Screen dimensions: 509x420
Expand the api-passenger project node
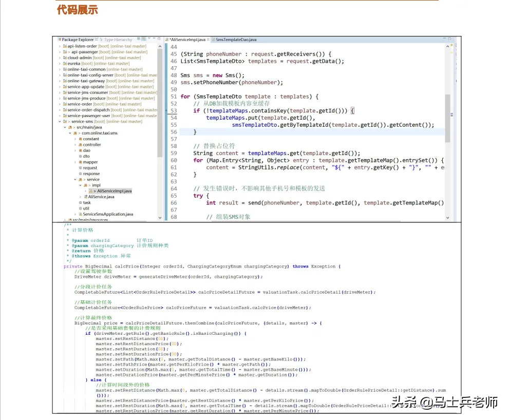click(60, 52)
